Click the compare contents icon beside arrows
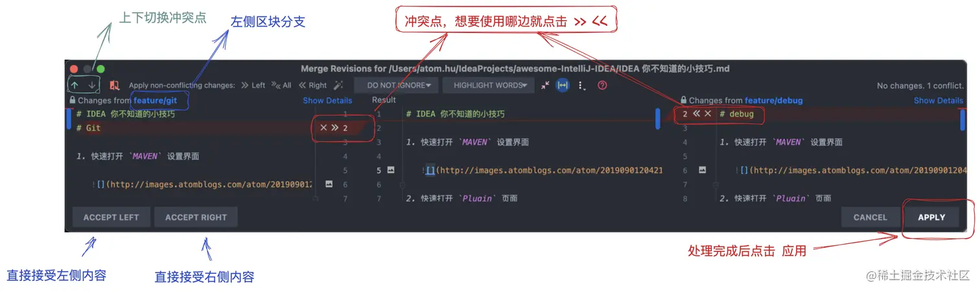 tap(115, 85)
